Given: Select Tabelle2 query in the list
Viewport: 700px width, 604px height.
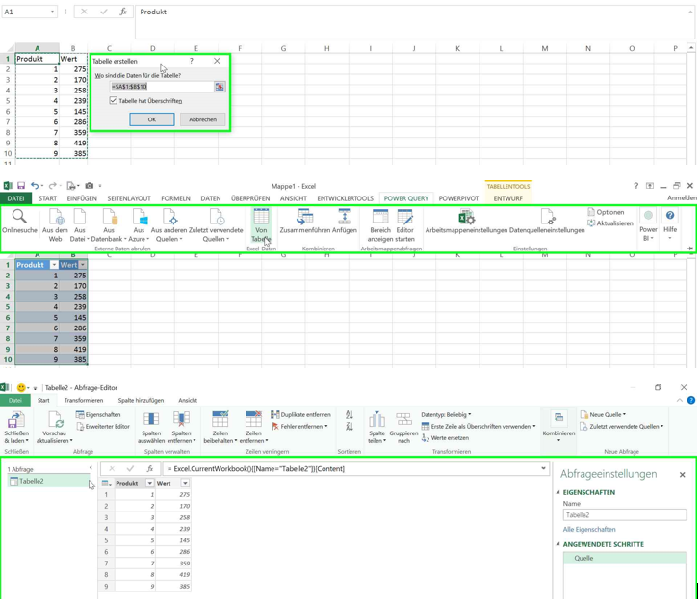Looking at the screenshot, I should coord(48,481).
